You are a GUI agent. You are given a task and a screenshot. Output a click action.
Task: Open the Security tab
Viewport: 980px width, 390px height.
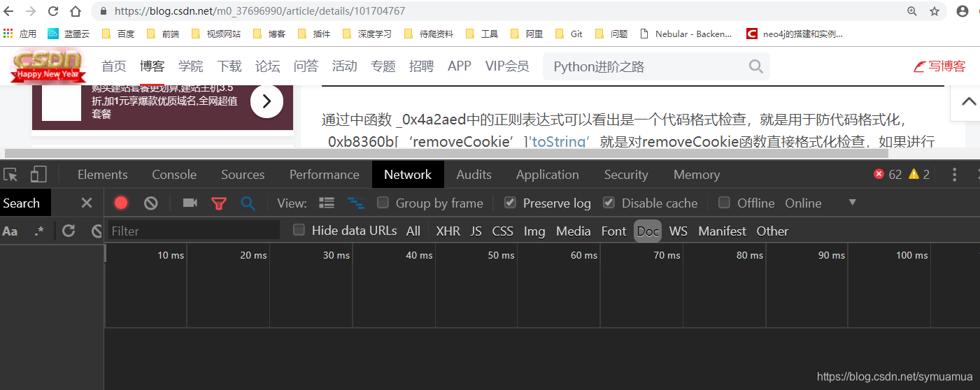coord(626,175)
